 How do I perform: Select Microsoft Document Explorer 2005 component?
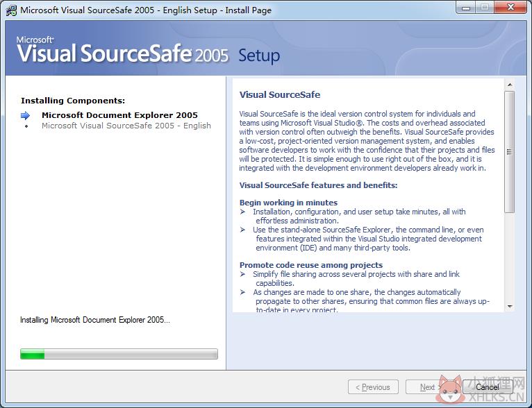(119, 115)
